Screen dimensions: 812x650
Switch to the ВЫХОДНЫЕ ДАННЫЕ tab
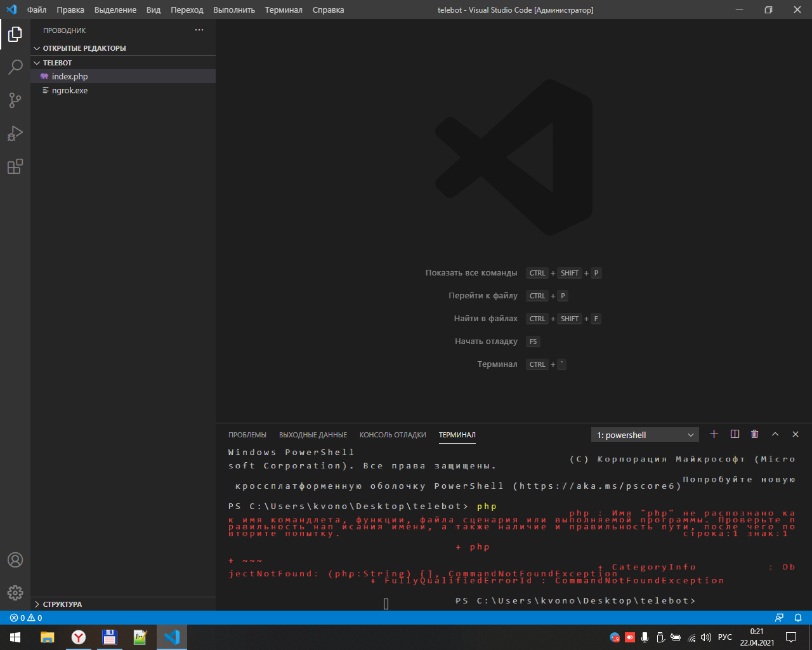tap(313, 435)
